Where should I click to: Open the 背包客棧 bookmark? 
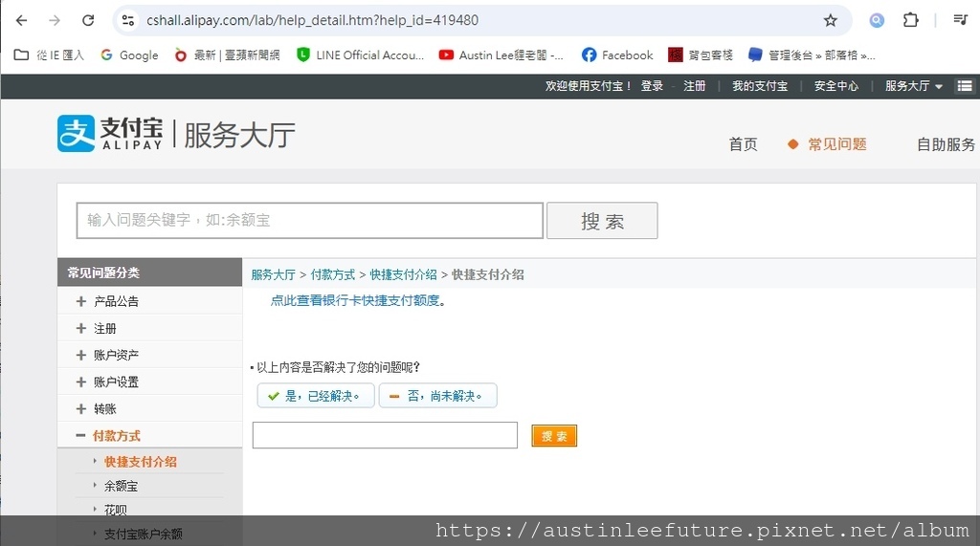(x=701, y=55)
